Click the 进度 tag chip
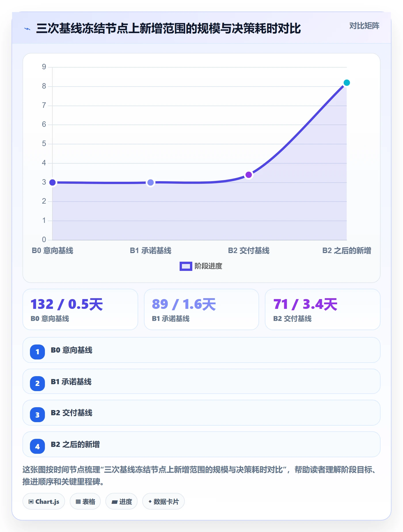403x532 pixels. point(121,502)
